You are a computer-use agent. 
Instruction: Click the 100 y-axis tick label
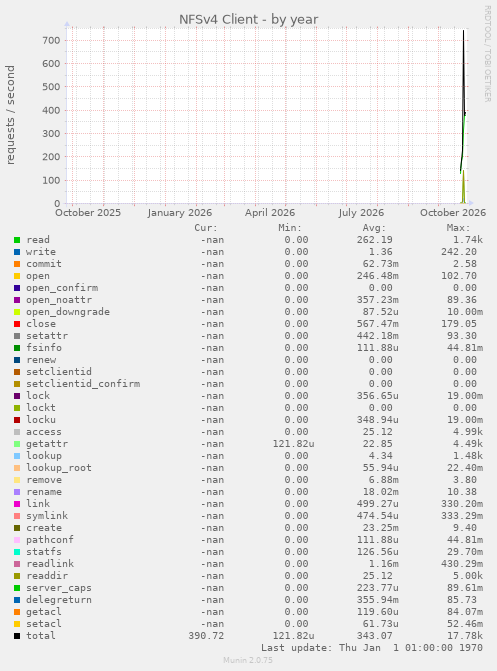pyautogui.click(x=51, y=180)
